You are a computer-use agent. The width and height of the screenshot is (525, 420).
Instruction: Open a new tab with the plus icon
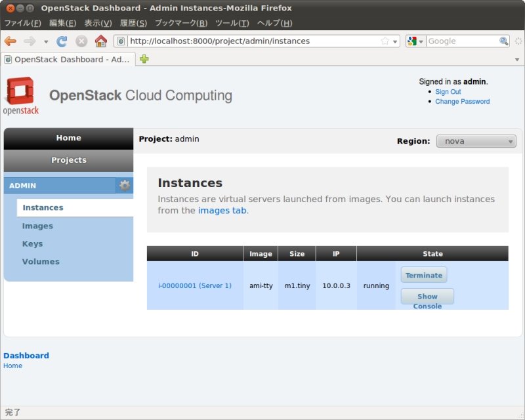(144, 59)
